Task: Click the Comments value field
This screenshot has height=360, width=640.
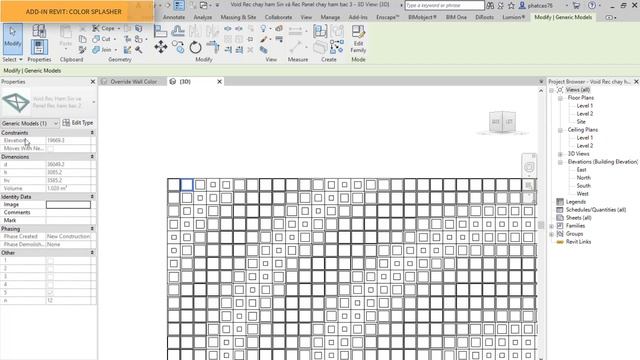Action: [x=68, y=213]
